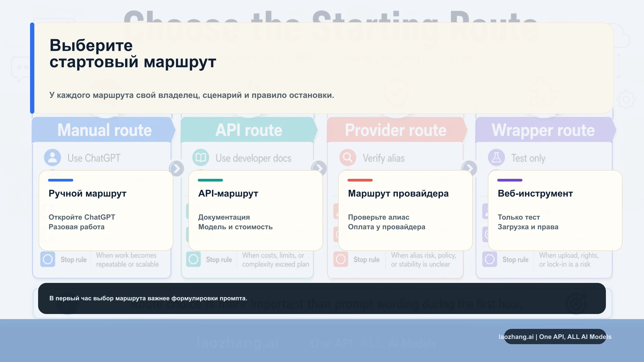
Task: Click the user icon beside "Use ChatGPT"
Action: tap(52, 157)
